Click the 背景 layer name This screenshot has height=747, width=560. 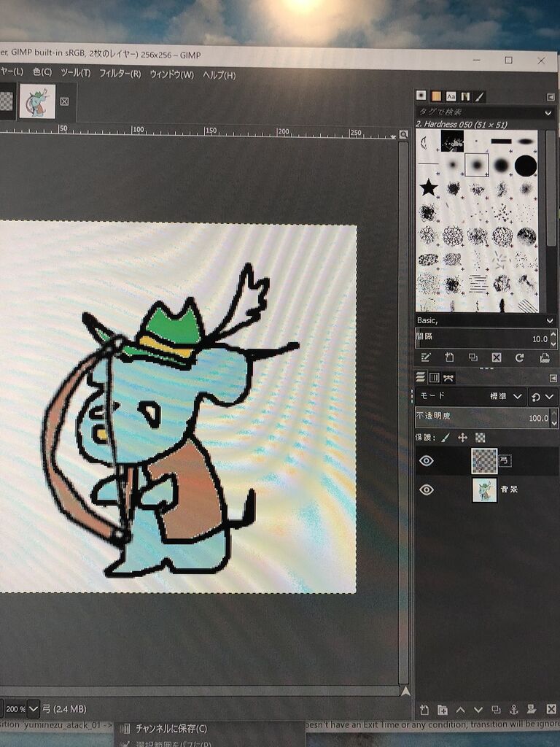[x=509, y=489]
